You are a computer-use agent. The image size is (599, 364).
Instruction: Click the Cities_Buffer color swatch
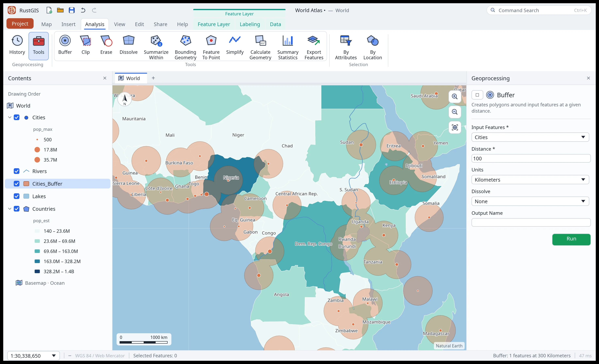(26, 184)
